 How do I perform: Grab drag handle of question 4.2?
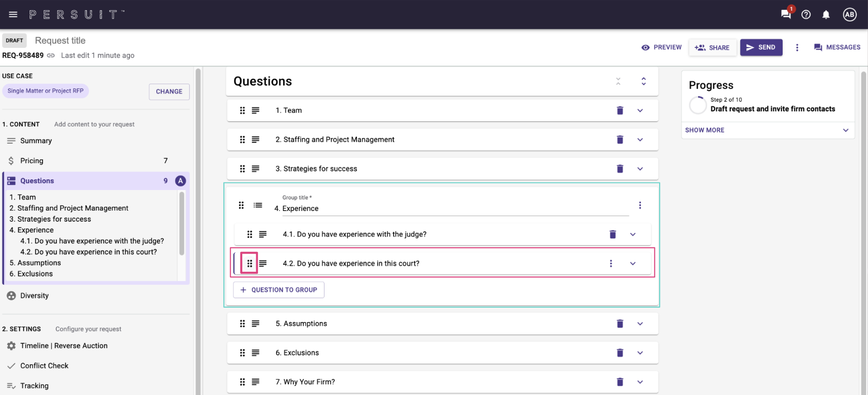250,263
